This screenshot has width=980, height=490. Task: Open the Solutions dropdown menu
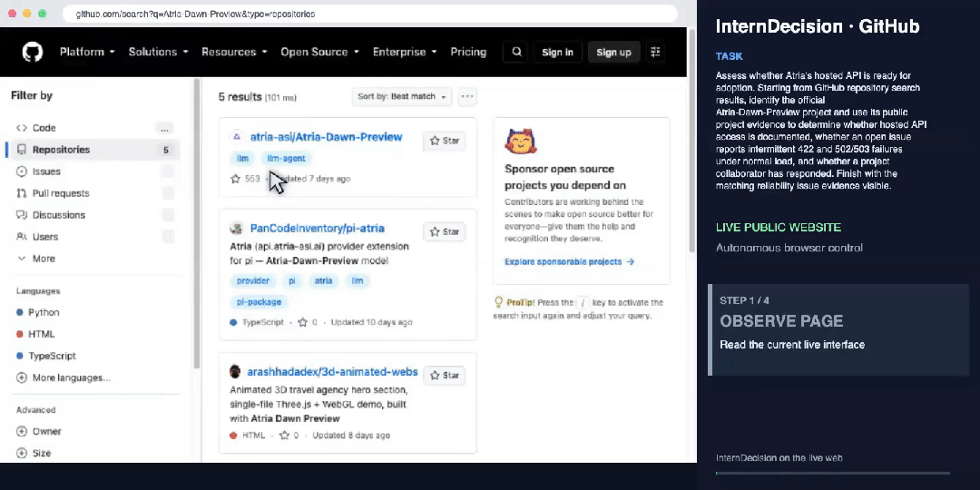point(158,52)
